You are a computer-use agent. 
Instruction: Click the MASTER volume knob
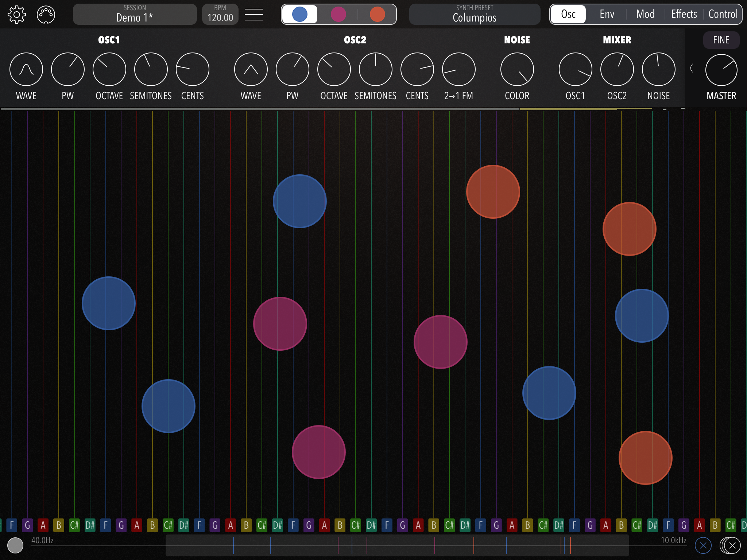pos(721,70)
